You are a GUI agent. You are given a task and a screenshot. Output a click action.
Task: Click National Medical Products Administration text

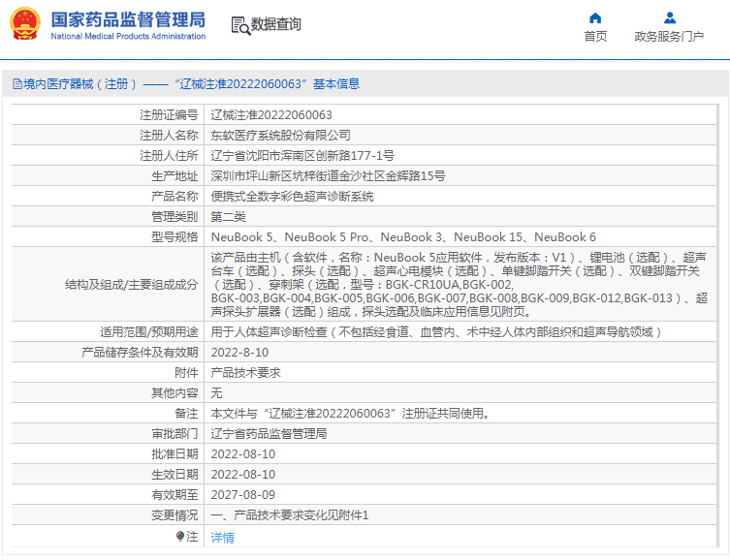click(x=128, y=36)
